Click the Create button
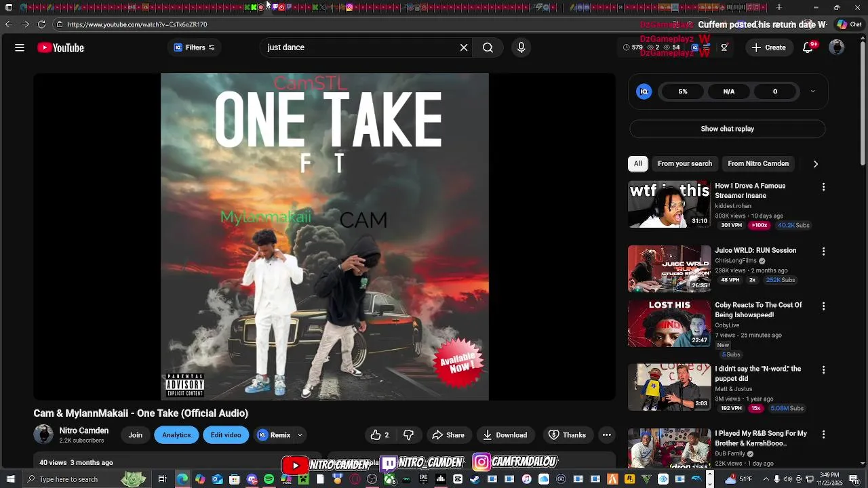 pos(768,47)
